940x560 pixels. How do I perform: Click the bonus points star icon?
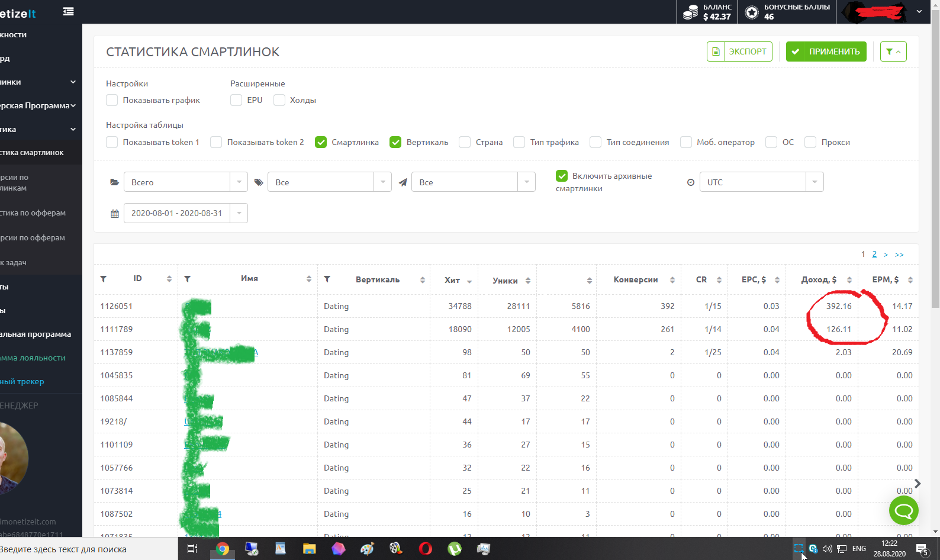[752, 12]
